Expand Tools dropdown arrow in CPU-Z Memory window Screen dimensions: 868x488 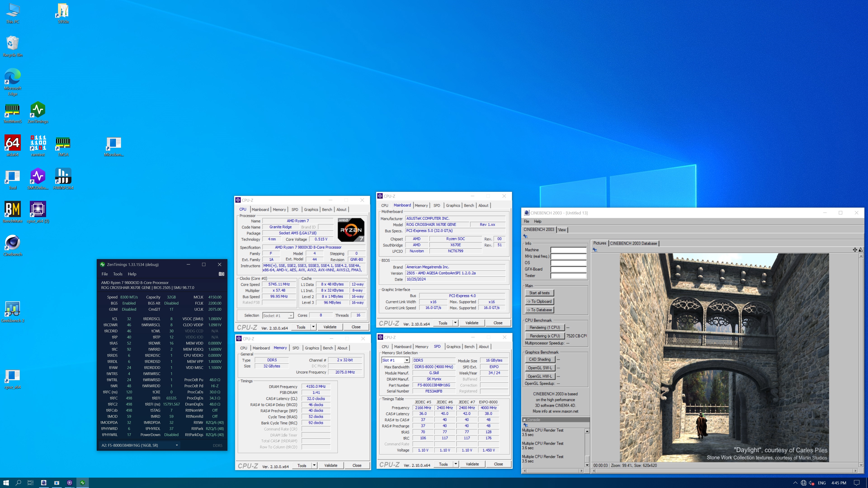click(314, 465)
